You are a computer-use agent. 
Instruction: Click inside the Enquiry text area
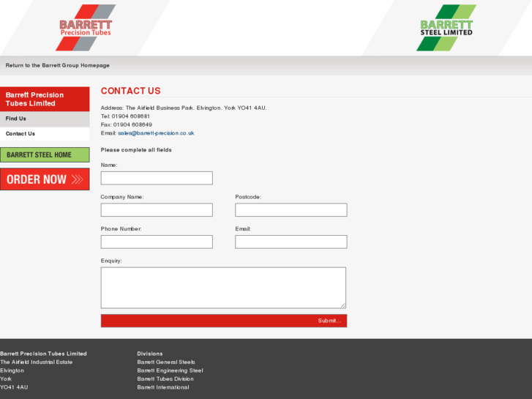pos(223,288)
